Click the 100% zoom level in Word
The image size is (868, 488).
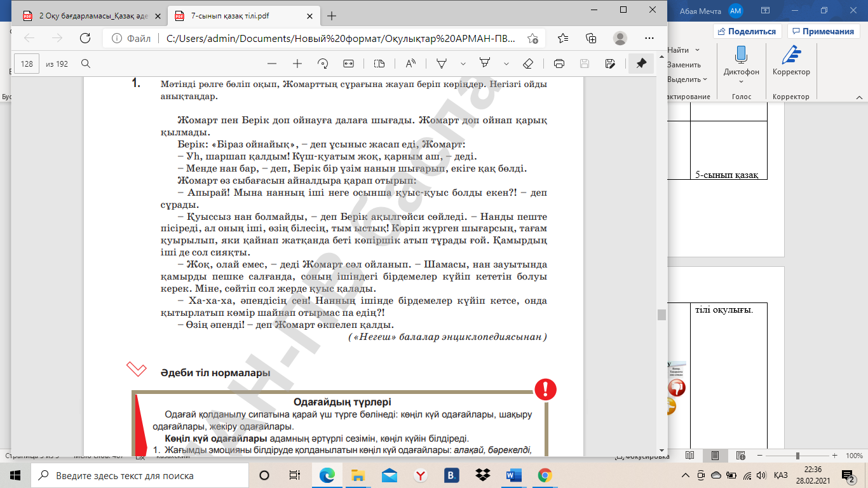click(x=854, y=456)
